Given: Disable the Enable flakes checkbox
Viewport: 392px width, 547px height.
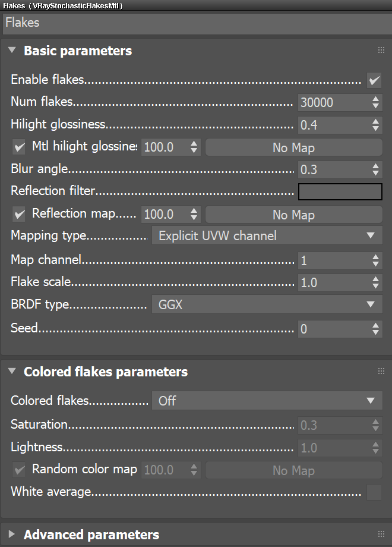Looking at the screenshot, I should click(374, 80).
